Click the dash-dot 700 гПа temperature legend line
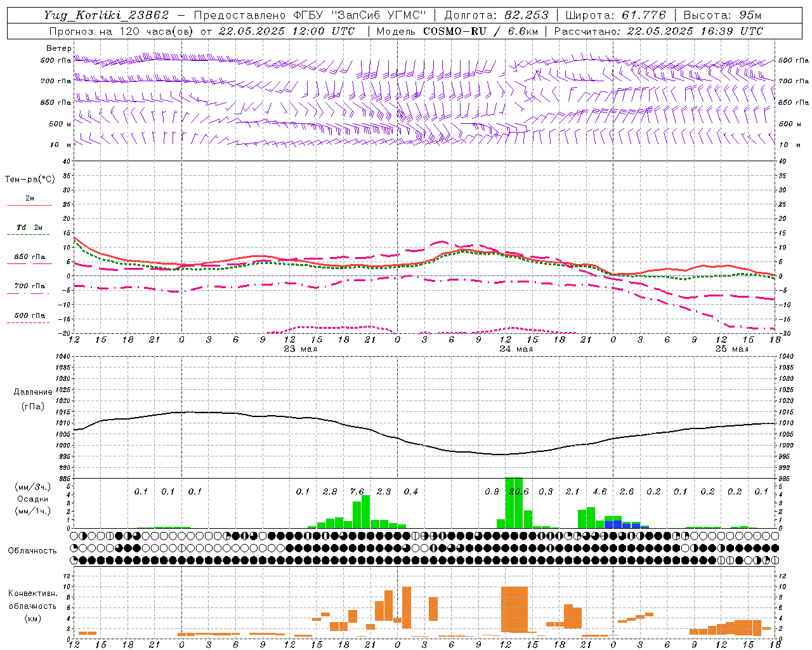 [x=29, y=294]
